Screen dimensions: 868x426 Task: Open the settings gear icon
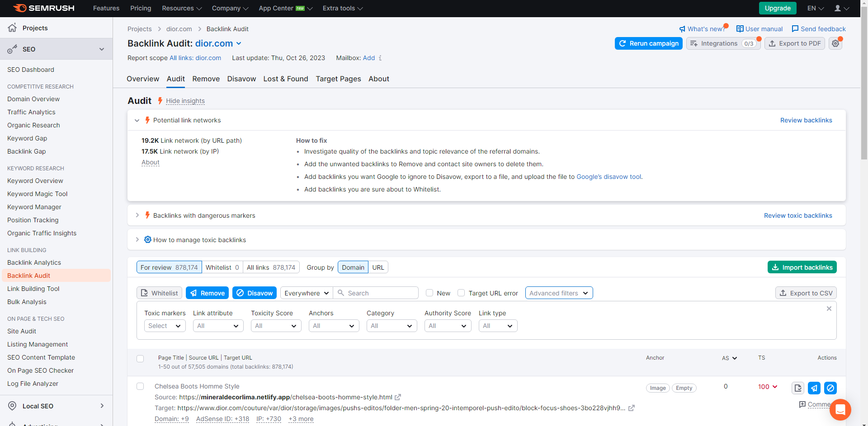tap(835, 43)
